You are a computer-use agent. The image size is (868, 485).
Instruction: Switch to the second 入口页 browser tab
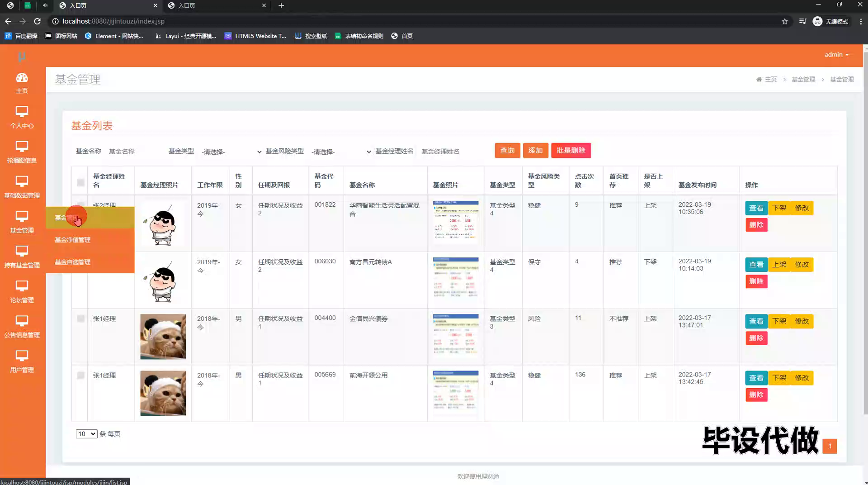(x=217, y=5)
